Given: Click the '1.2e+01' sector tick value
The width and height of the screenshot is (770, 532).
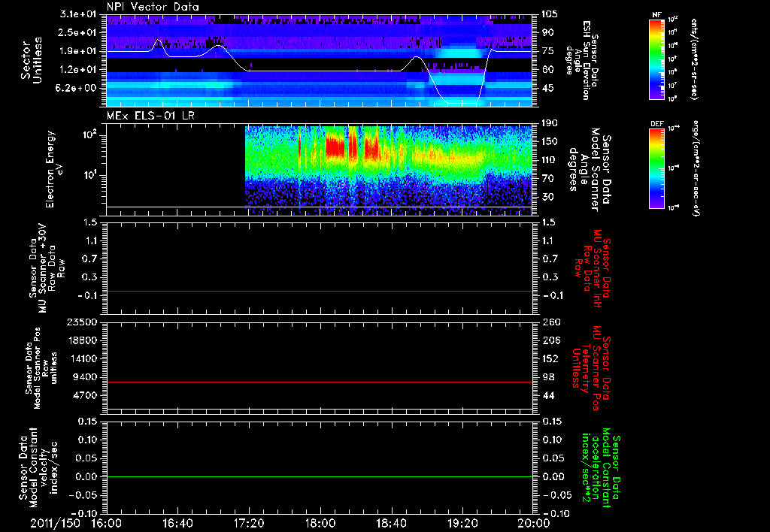Looking at the screenshot, I should [x=78, y=70].
